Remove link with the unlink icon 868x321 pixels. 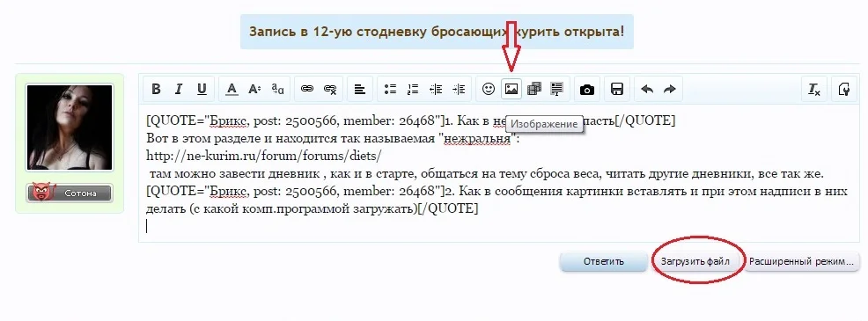coord(330,89)
